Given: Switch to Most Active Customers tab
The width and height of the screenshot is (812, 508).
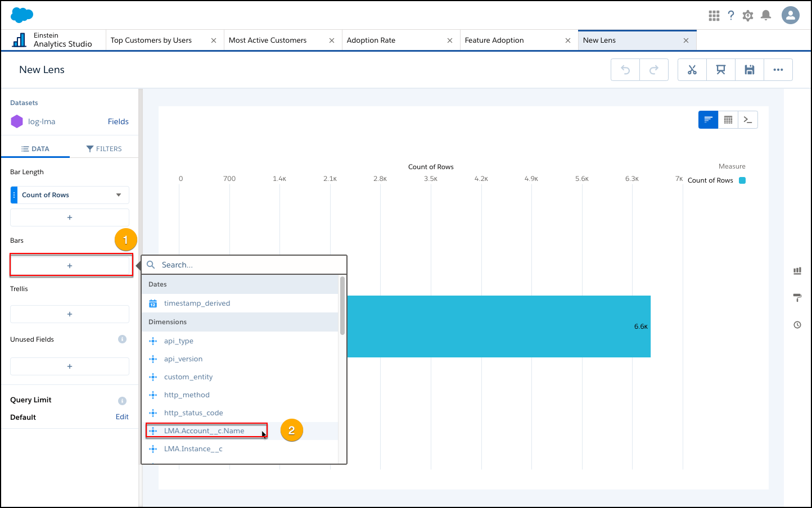Looking at the screenshot, I should (x=268, y=40).
